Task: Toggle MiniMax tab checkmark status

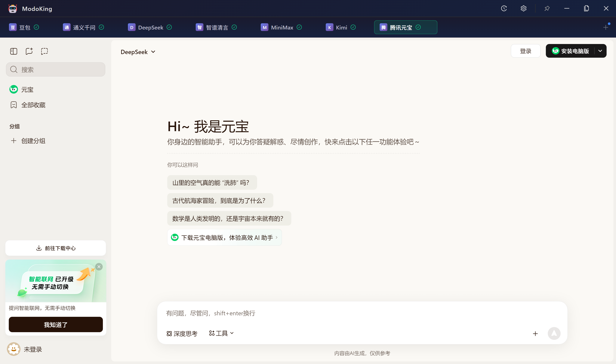Action: point(299,27)
